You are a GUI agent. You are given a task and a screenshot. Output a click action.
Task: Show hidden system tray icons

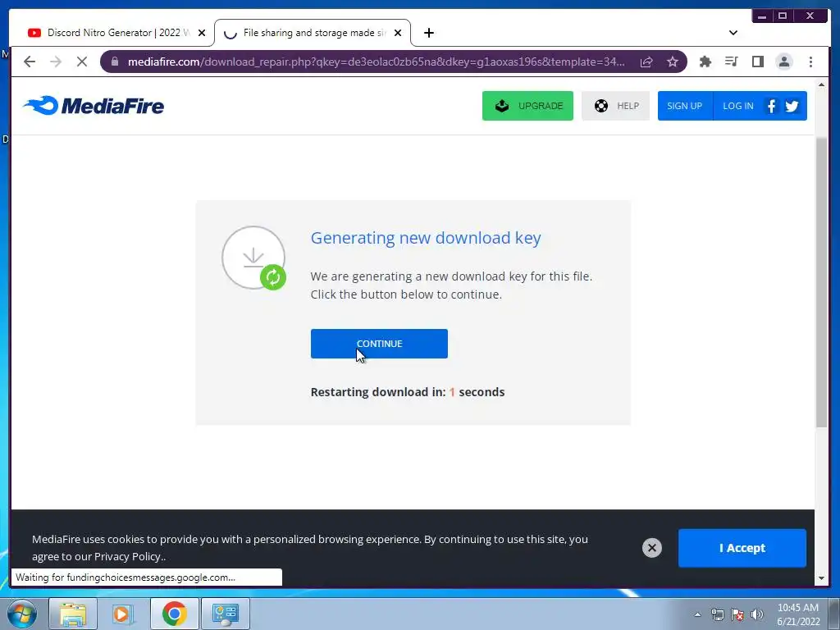point(697,614)
